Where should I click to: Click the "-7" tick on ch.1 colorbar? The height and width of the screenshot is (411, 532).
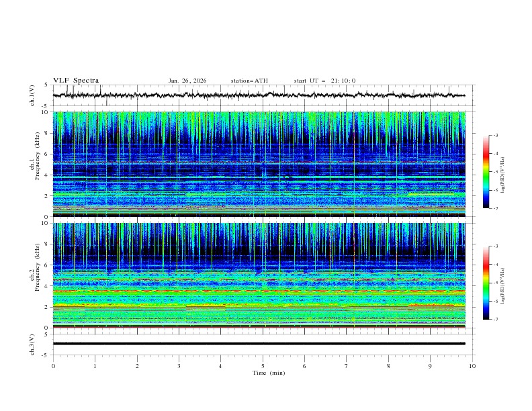[x=496, y=208]
